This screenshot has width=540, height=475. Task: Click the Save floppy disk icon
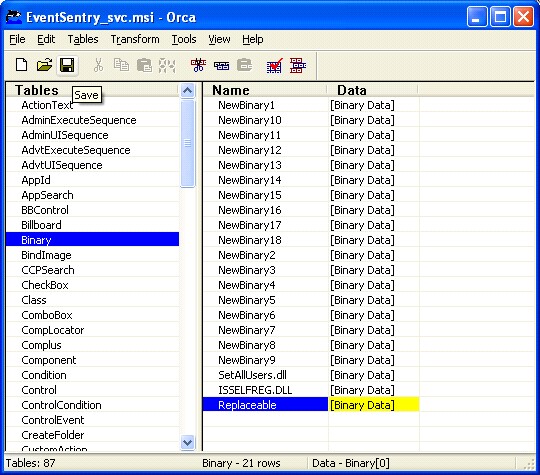tap(67, 65)
